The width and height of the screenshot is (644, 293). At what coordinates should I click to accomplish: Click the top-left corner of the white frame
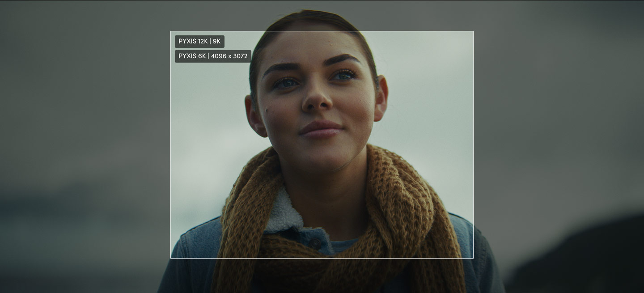click(171, 31)
